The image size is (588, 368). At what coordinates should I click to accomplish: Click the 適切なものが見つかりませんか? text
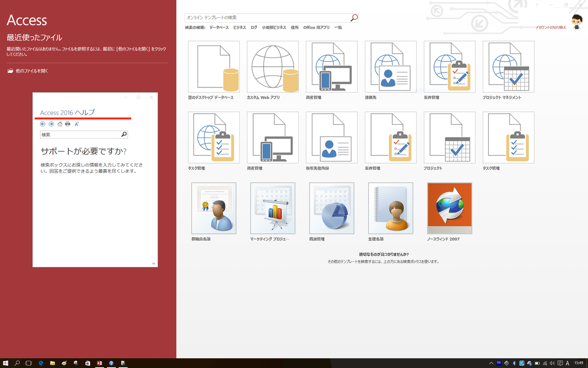tap(384, 254)
